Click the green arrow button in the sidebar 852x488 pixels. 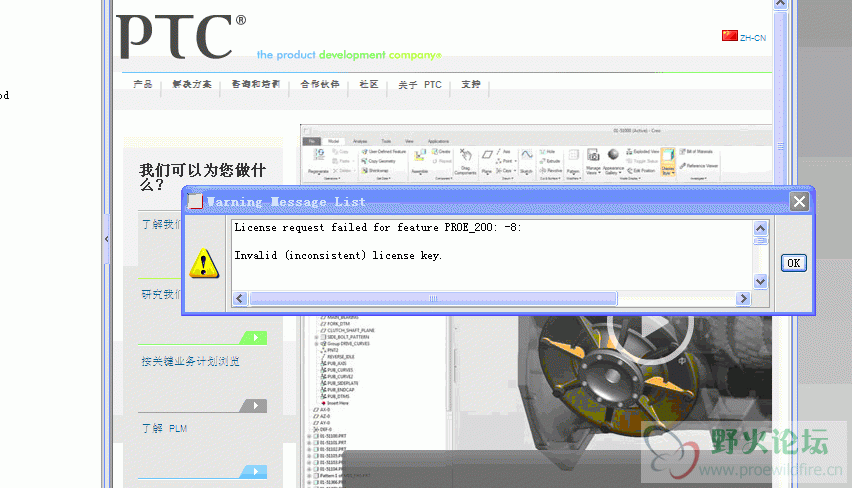click(x=254, y=337)
